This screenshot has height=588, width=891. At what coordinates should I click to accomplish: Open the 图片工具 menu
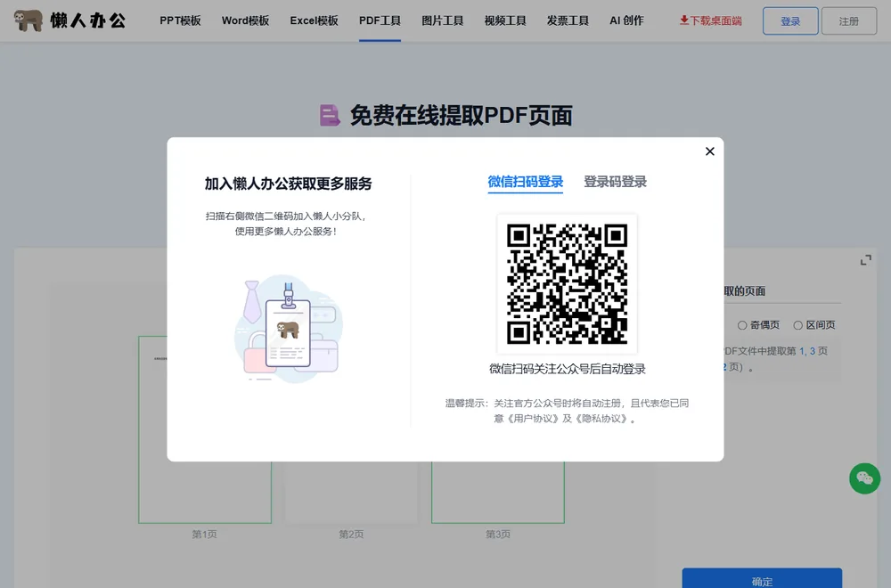[x=443, y=21]
